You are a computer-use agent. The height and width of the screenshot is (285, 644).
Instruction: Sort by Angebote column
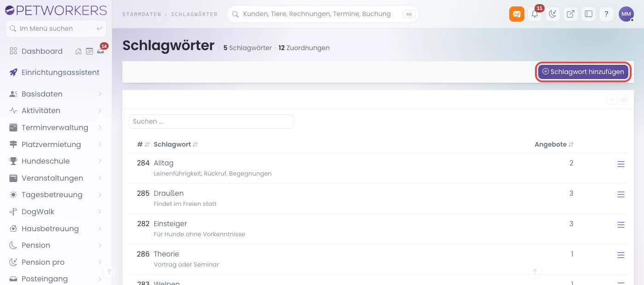tap(554, 144)
